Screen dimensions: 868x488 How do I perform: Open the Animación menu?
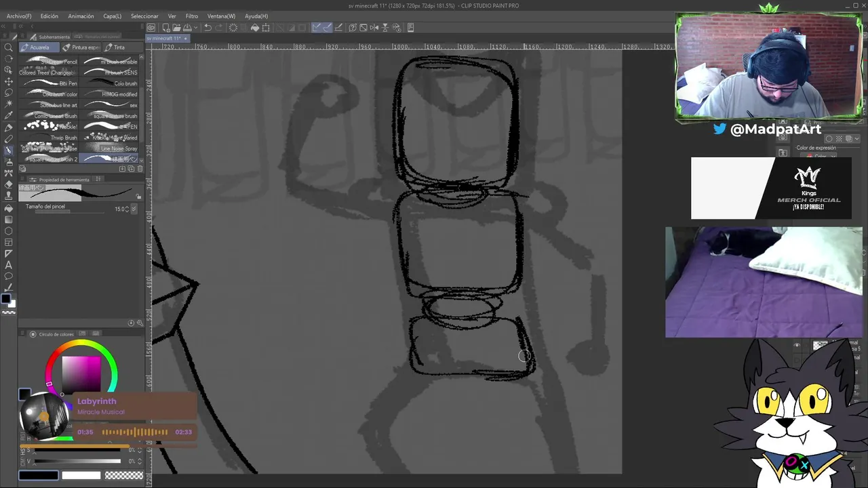81,16
